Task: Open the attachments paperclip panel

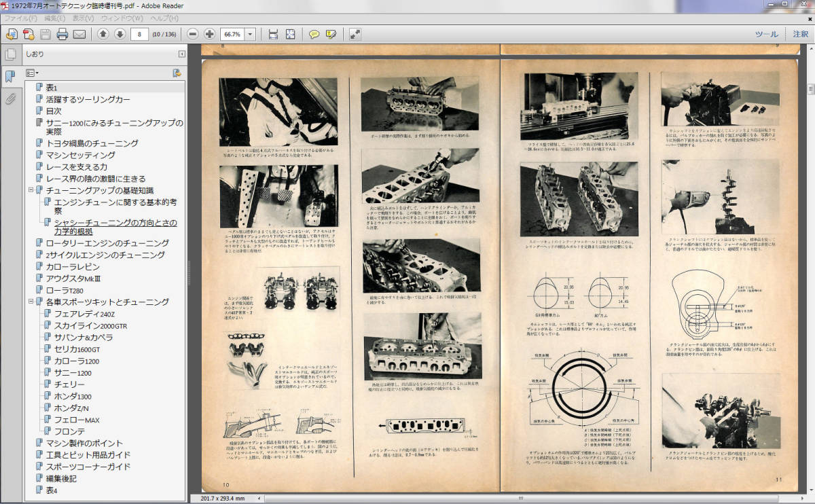Action: coord(10,99)
